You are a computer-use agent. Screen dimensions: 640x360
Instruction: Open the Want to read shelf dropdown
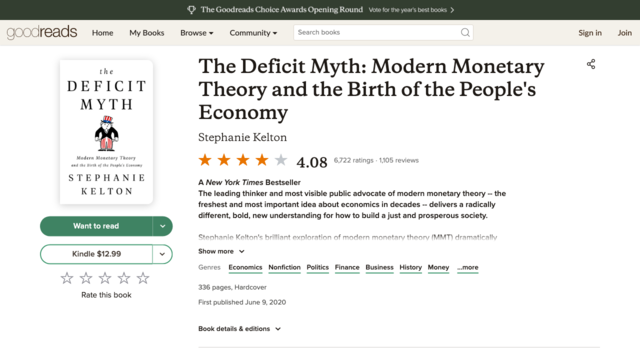tap(162, 226)
